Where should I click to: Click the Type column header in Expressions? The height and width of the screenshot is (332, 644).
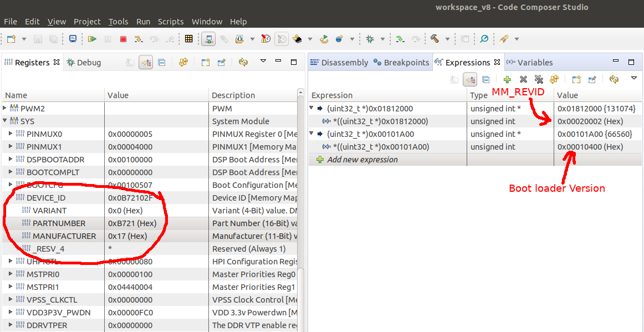pos(510,95)
